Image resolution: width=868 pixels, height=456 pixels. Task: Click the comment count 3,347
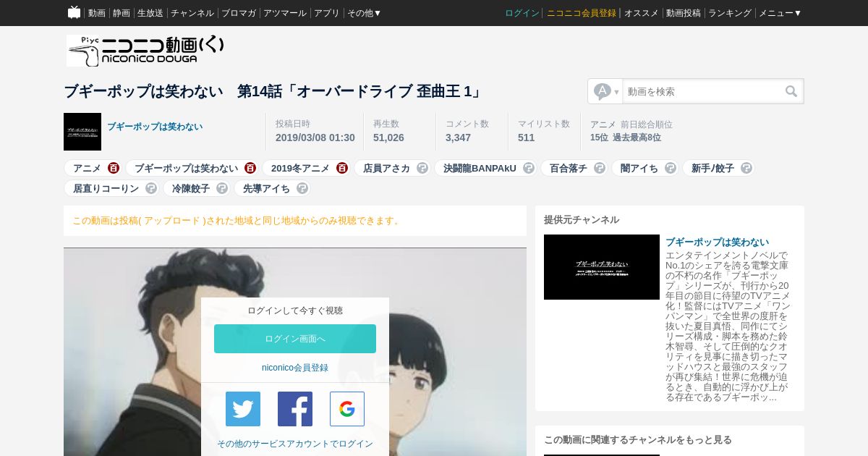point(458,138)
